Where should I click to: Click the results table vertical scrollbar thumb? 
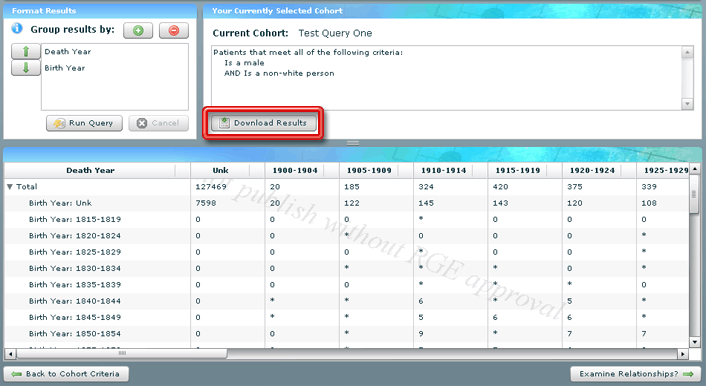[x=695, y=195]
